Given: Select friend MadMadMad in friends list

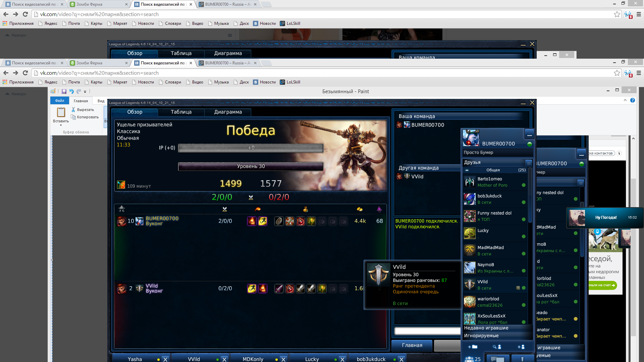Looking at the screenshot, I should [x=495, y=251].
